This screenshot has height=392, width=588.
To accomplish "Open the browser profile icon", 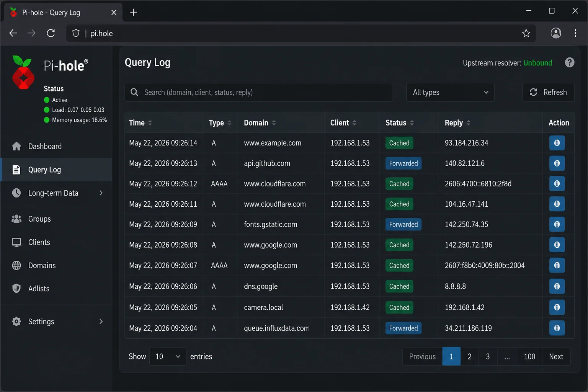I will (556, 33).
